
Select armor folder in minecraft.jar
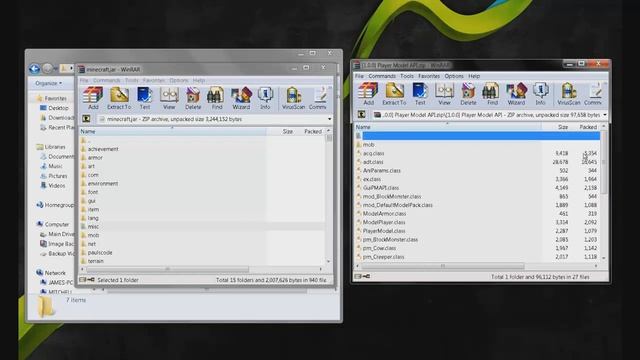click(95, 158)
